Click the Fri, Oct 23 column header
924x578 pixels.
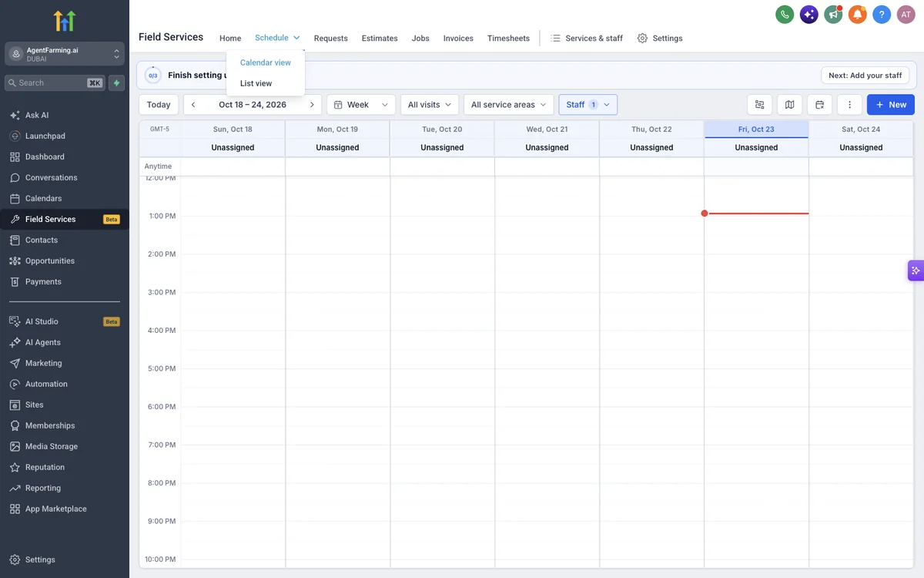(x=756, y=129)
